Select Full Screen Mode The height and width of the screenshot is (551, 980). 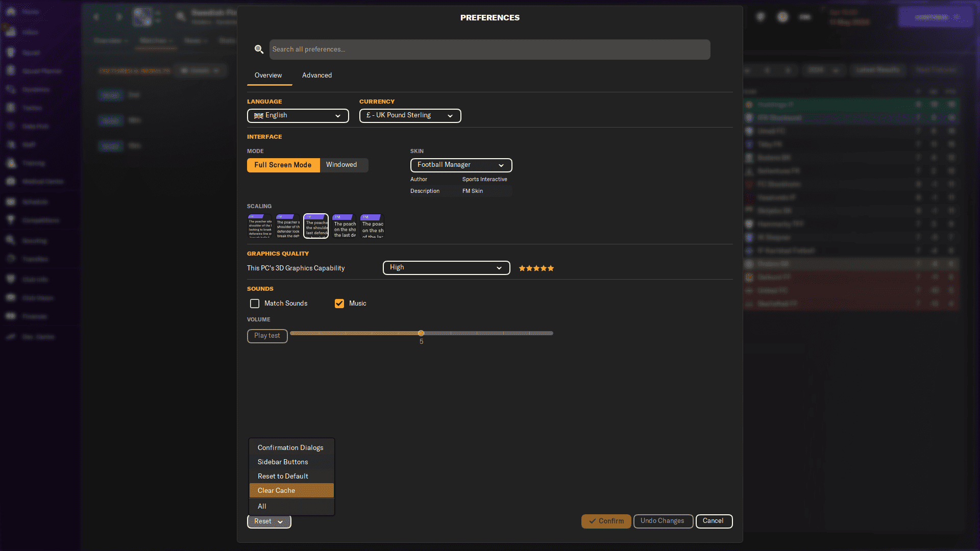283,165
